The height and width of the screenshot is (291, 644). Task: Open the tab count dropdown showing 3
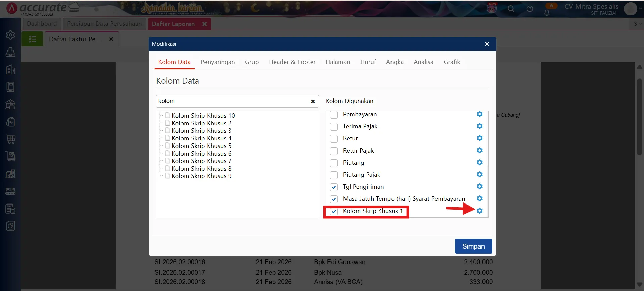pyautogui.click(x=637, y=24)
